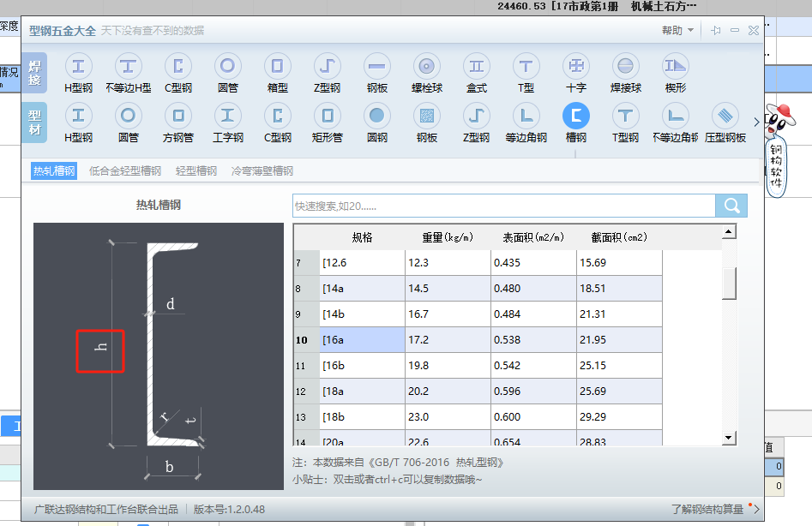812x526 pixels.
Task: Select welded H型钢 icon in top row
Action: [x=78, y=66]
